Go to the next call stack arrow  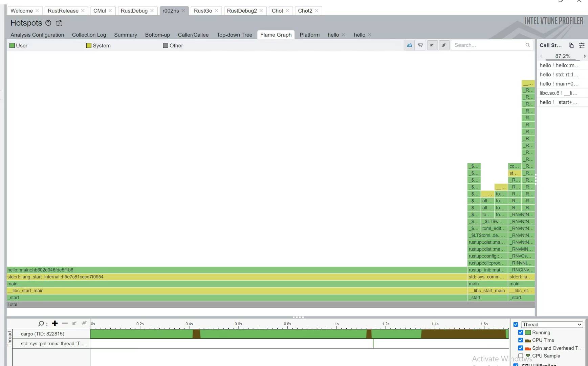(585, 56)
